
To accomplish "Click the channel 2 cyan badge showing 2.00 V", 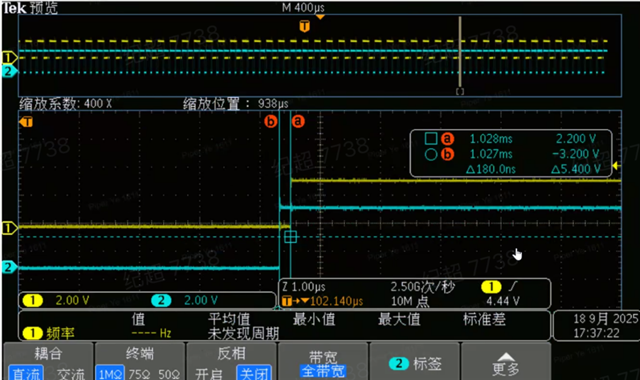I will [x=161, y=301].
